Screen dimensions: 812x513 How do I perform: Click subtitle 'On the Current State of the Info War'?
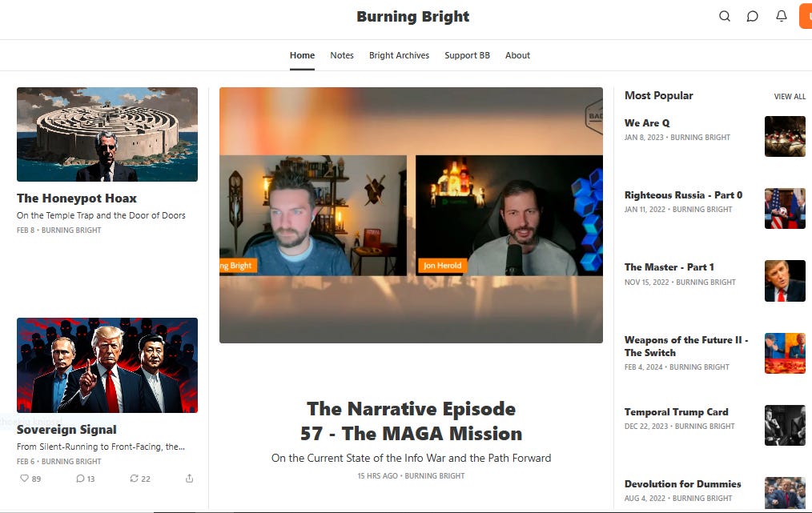(x=411, y=458)
